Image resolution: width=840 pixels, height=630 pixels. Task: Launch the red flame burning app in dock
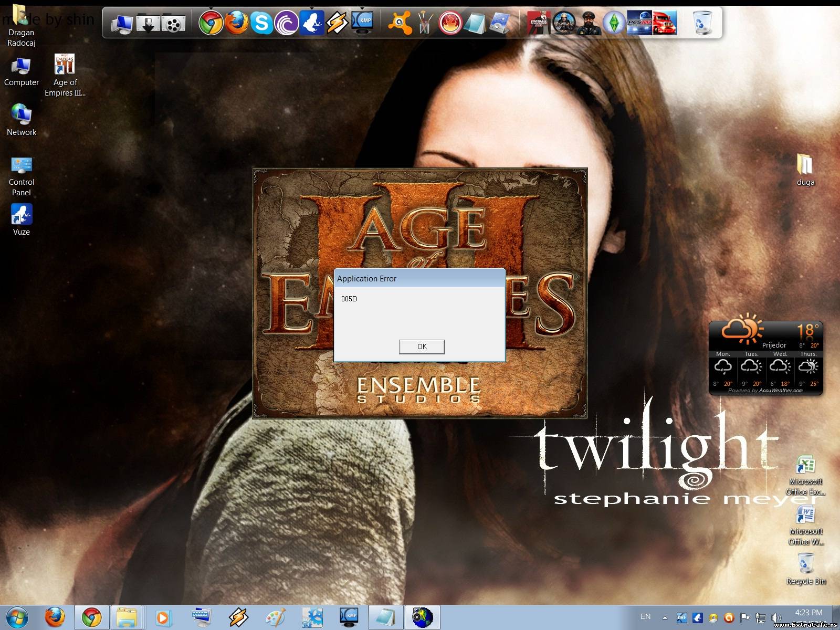(x=450, y=23)
